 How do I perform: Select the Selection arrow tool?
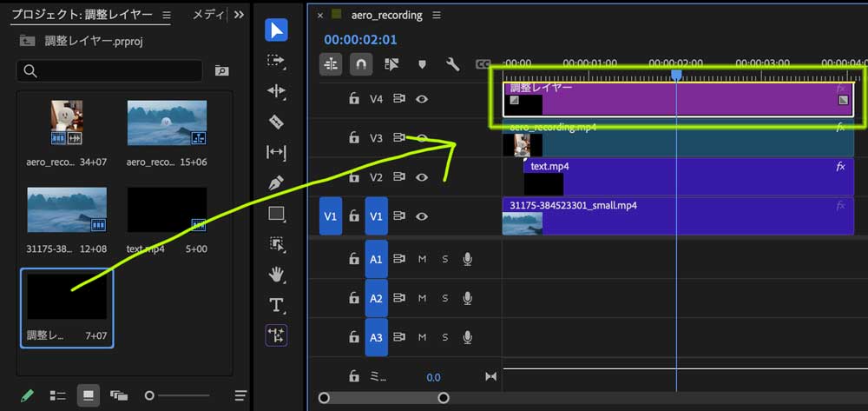(x=276, y=30)
